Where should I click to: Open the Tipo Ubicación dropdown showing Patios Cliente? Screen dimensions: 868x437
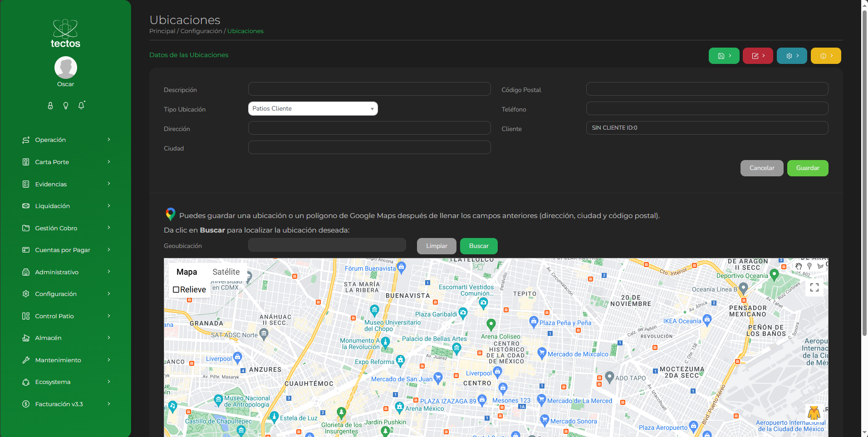(313, 108)
